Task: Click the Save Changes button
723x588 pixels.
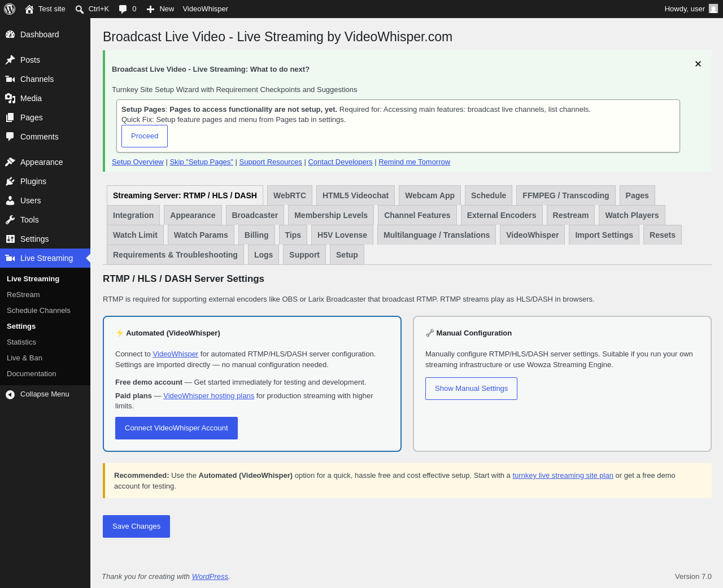Action: [x=136, y=526]
